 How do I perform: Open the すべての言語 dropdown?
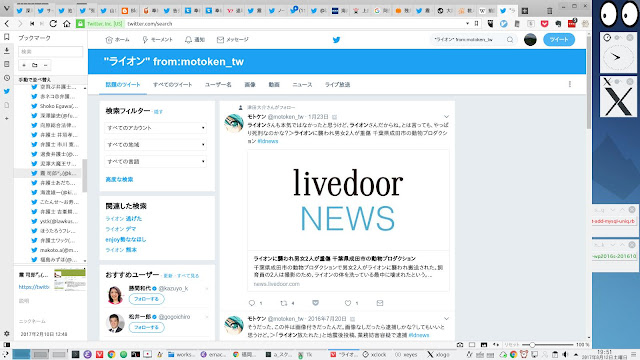point(156,162)
